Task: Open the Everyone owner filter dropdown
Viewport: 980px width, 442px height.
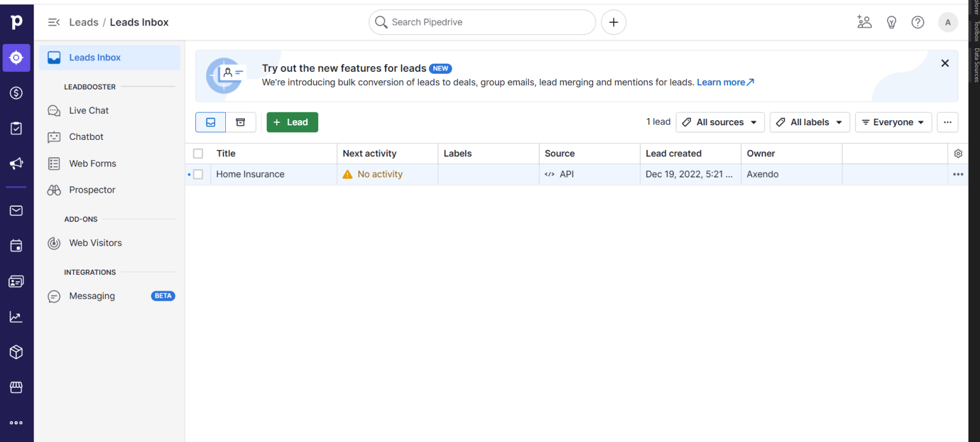Action: tap(893, 122)
